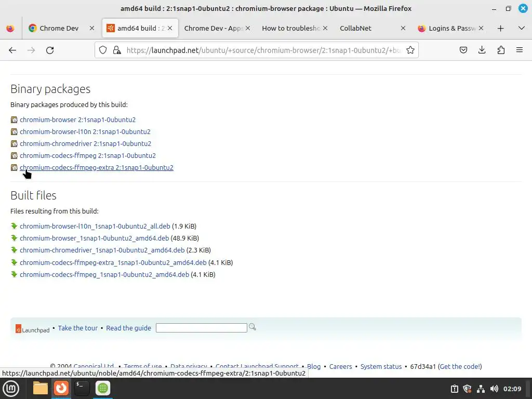Close the Chrome Dev tab
The image size is (532, 399).
pyautogui.click(x=92, y=28)
